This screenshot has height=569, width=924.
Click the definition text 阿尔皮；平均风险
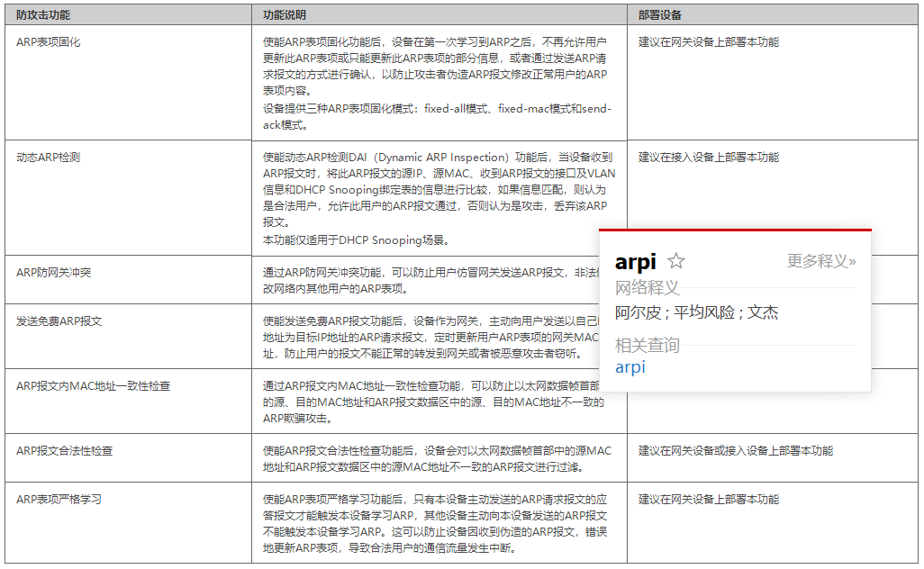pyautogui.click(x=696, y=312)
